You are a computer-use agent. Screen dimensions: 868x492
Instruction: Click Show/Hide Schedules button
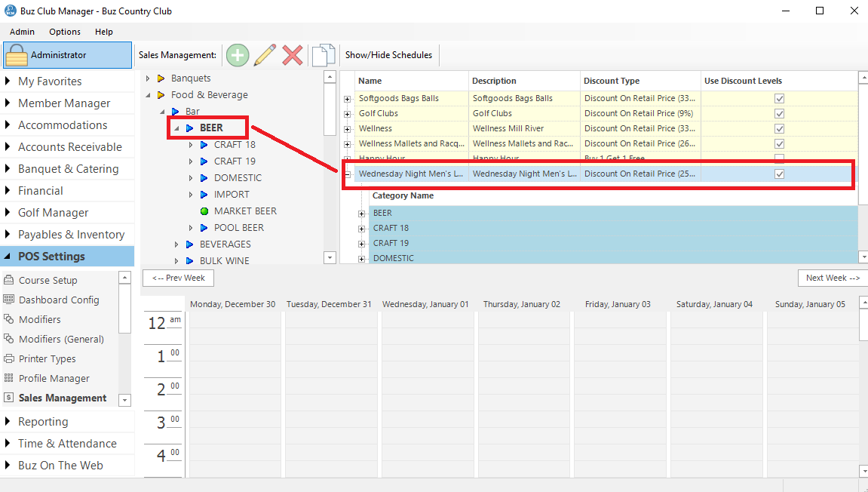(x=388, y=55)
